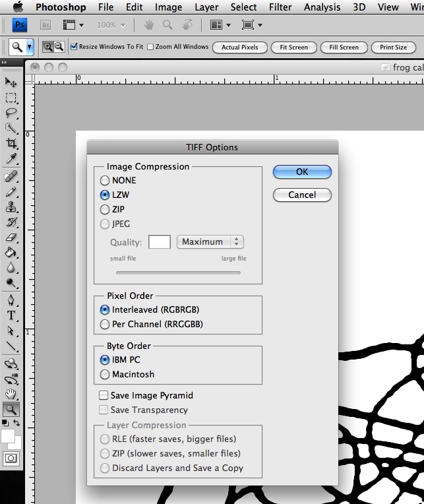Open the View Extras dropdown
The image size is (424, 504).
(73, 25)
